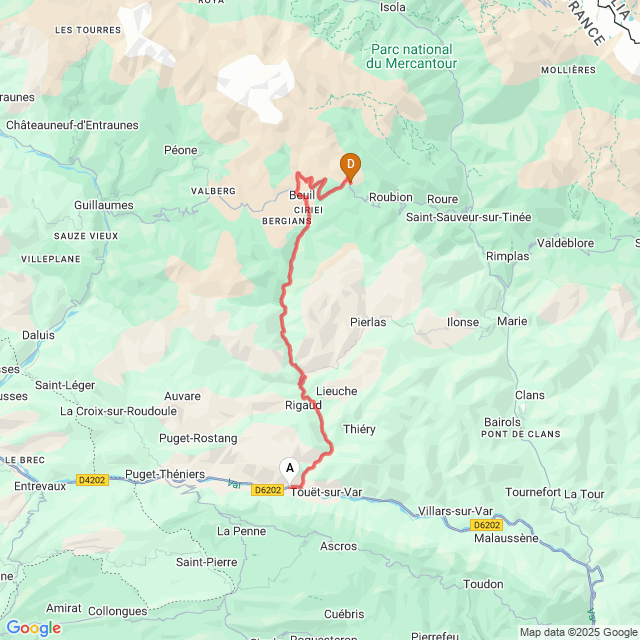Select the Villars-sur-Var label
640x640 pixels.
point(456,511)
